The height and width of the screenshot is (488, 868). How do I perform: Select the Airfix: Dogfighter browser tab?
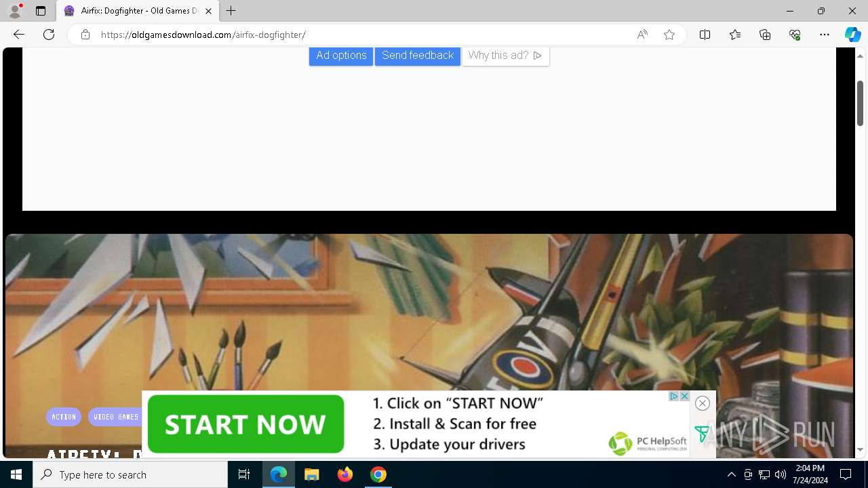(x=138, y=11)
